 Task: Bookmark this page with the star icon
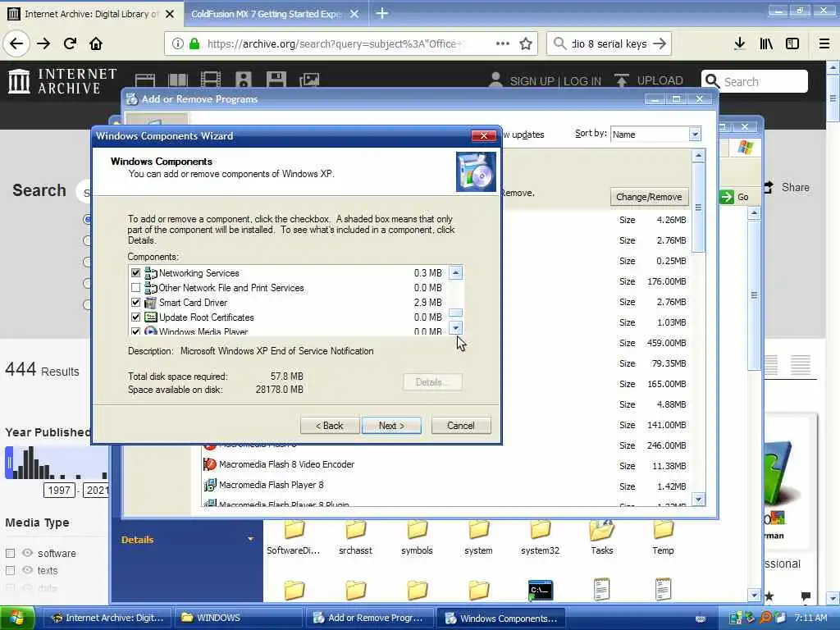click(526, 44)
